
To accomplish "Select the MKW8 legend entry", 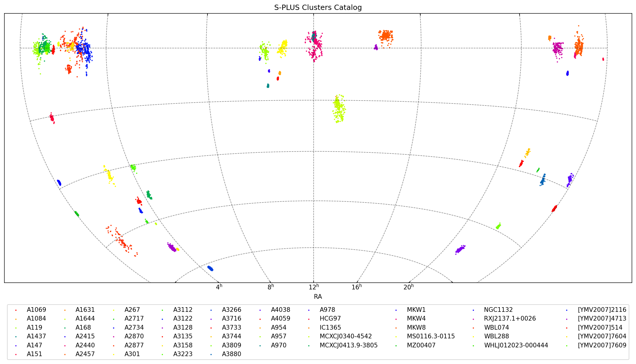I will tap(416, 328).
